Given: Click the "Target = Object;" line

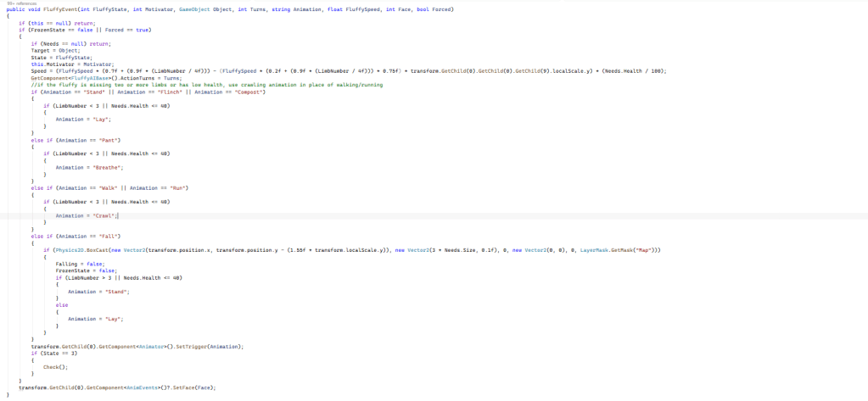Looking at the screenshot, I should 55,50.
